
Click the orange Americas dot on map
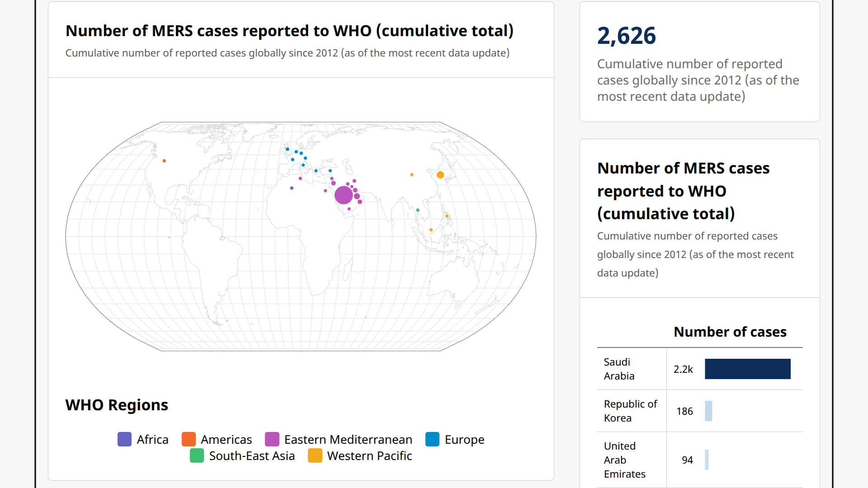(x=164, y=161)
